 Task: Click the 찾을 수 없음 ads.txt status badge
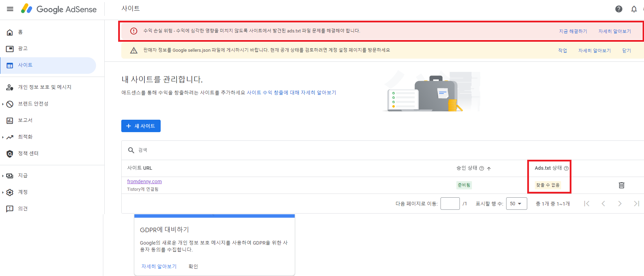coord(548,185)
